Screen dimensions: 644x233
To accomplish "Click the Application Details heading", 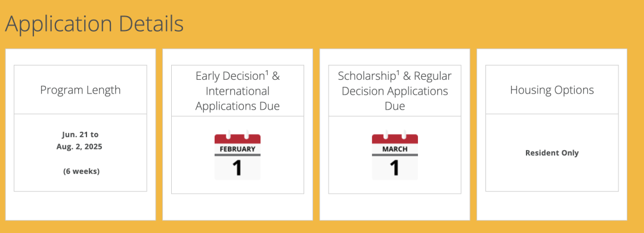I will pos(94,24).
